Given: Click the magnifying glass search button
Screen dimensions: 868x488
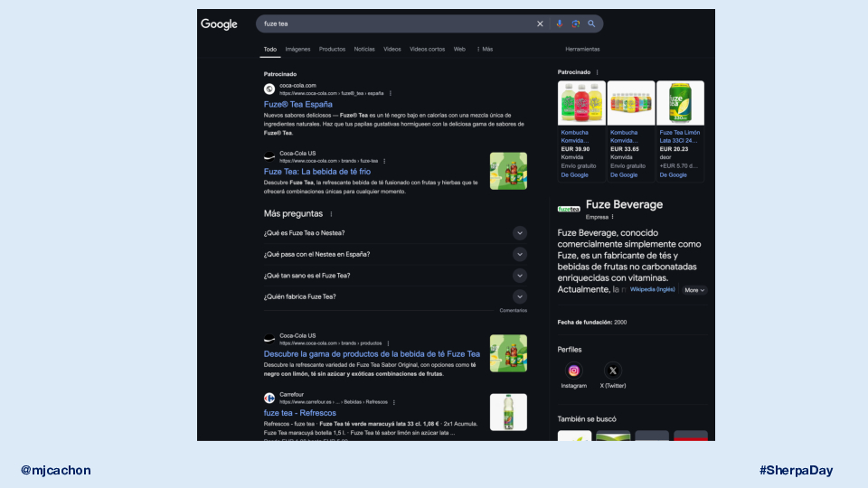Looking at the screenshot, I should [x=591, y=23].
